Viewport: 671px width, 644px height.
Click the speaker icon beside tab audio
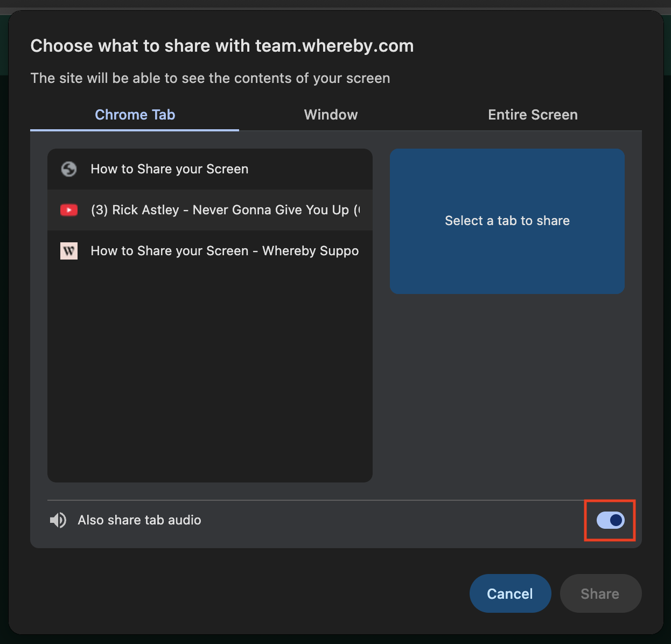click(58, 520)
